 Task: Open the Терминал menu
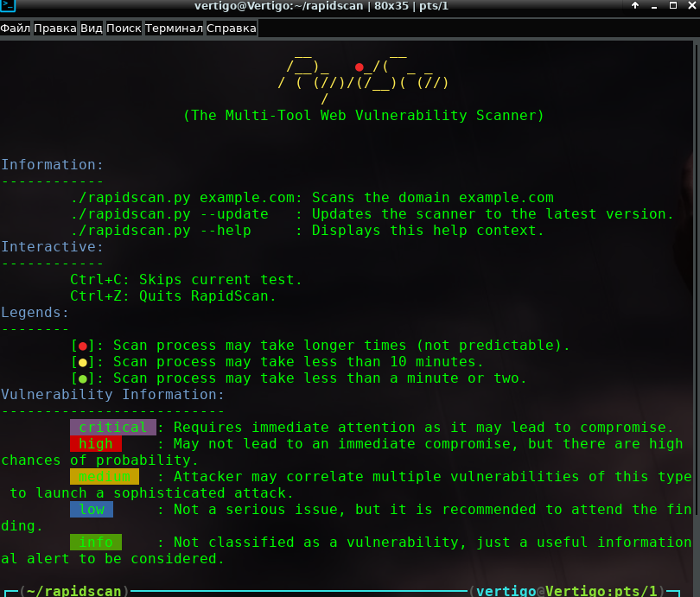click(174, 29)
